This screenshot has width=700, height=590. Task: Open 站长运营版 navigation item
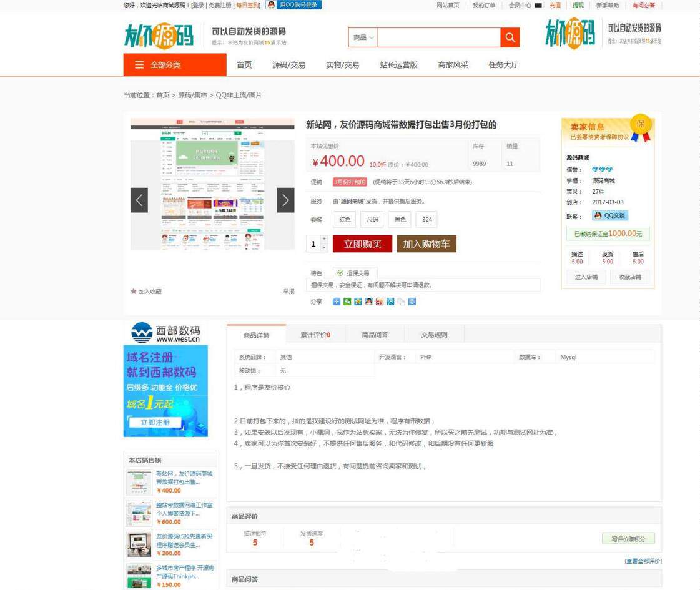(398, 65)
